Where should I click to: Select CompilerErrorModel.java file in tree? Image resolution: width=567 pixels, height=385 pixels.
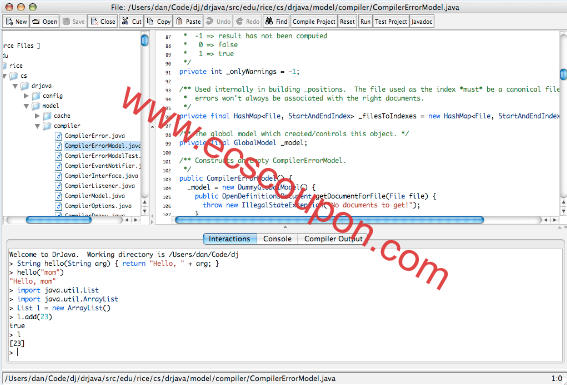102,146
